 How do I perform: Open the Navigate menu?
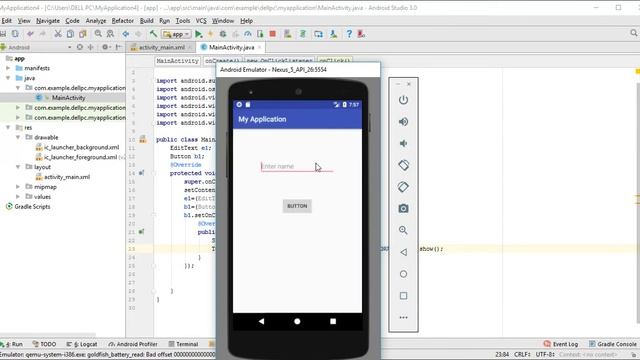point(48,20)
